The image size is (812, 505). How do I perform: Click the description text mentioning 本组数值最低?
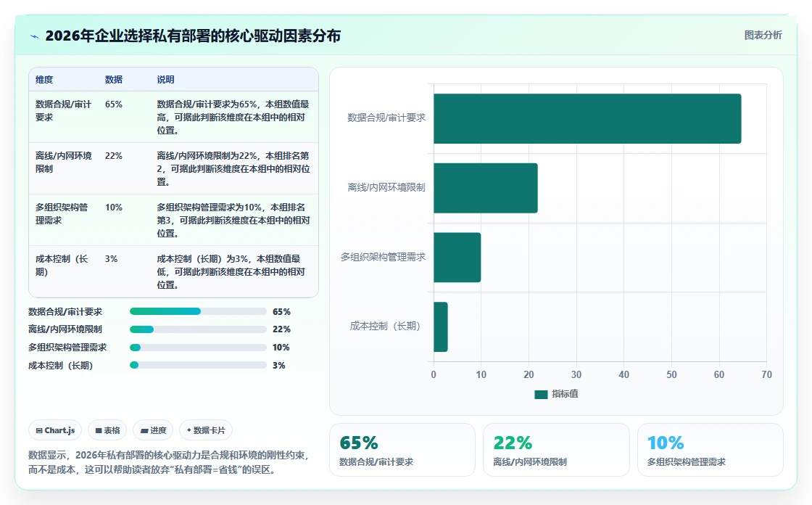(231, 271)
